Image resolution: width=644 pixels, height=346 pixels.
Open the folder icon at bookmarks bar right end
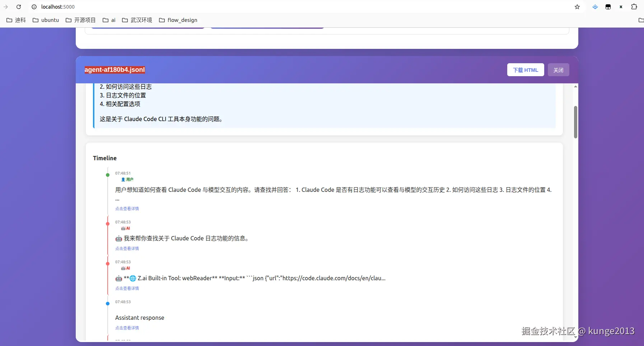click(x=641, y=20)
